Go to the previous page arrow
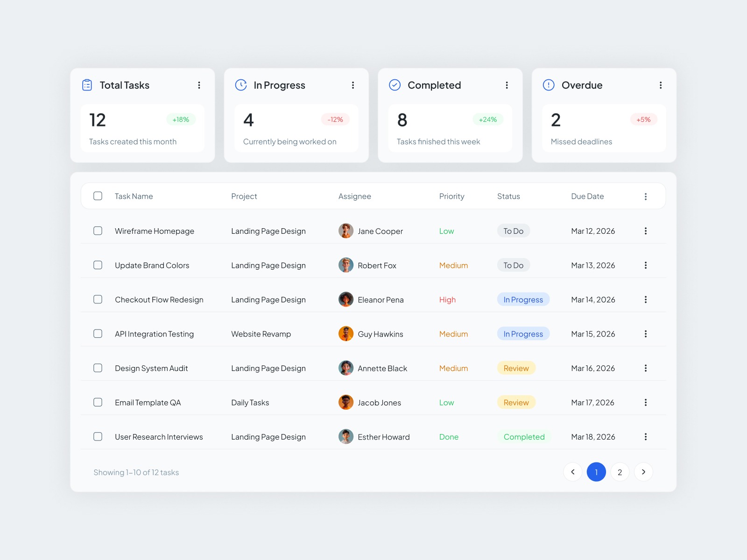The image size is (747, 560). click(x=573, y=472)
